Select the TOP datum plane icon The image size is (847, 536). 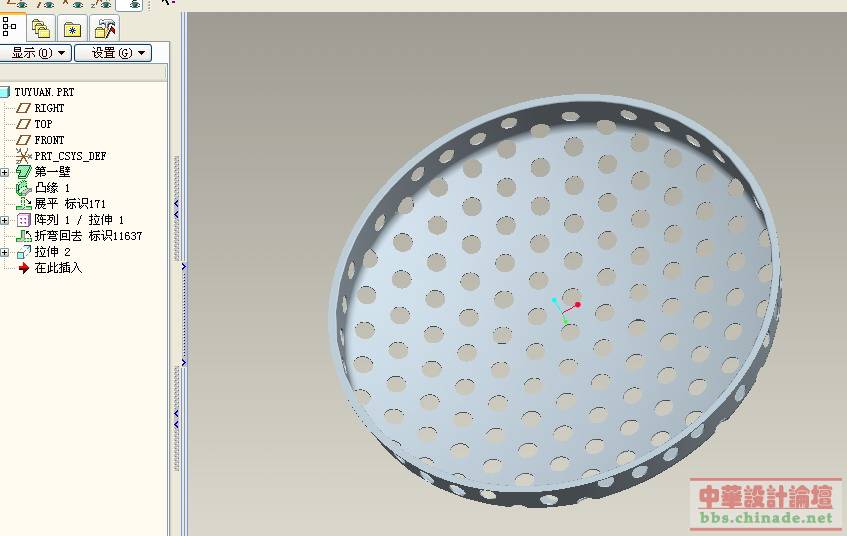point(23,124)
